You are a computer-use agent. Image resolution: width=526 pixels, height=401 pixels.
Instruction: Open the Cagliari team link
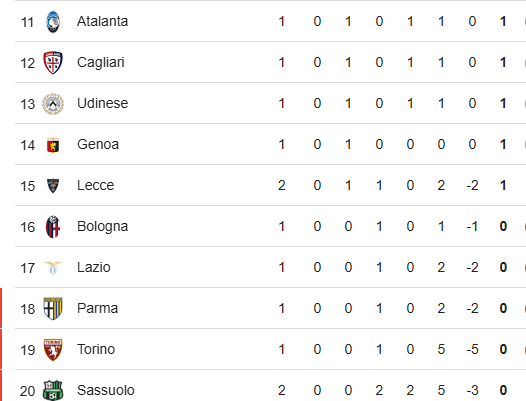(x=101, y=63)
